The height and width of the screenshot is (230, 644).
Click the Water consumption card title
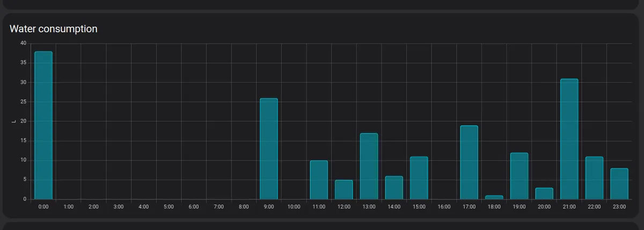(x=54, y=29)
